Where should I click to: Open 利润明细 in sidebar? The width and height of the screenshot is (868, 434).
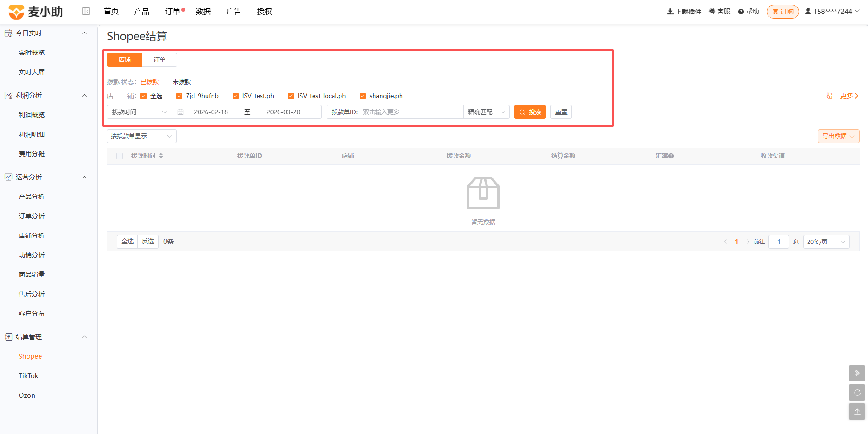[x=32, y=134]
